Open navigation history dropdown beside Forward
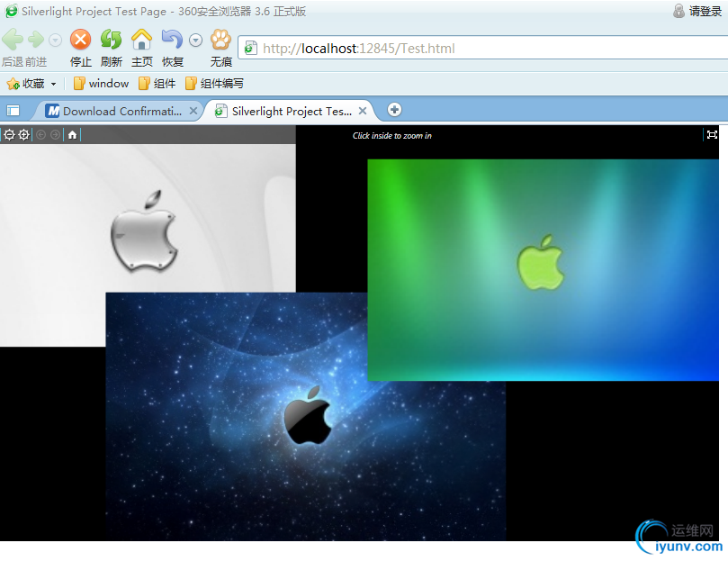This screenshot has width=728, height=561. (x=55, y=41)
